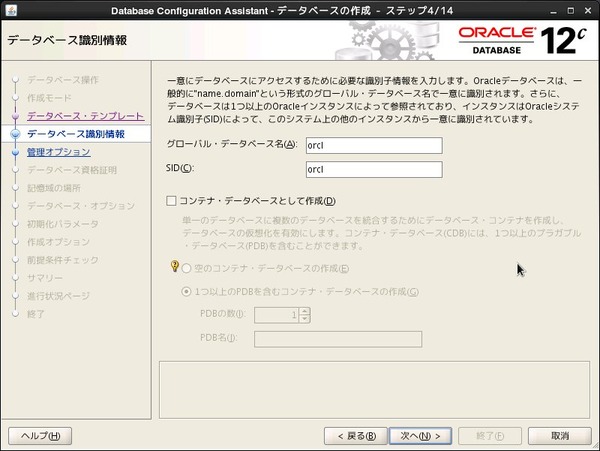Click the PDBの数 number field
This screenshot has width=600, height=451.
point(276,315)
